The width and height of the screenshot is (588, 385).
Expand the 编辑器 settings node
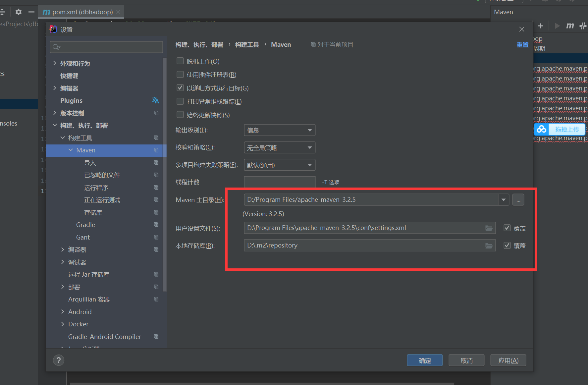[x=55, y=88]
